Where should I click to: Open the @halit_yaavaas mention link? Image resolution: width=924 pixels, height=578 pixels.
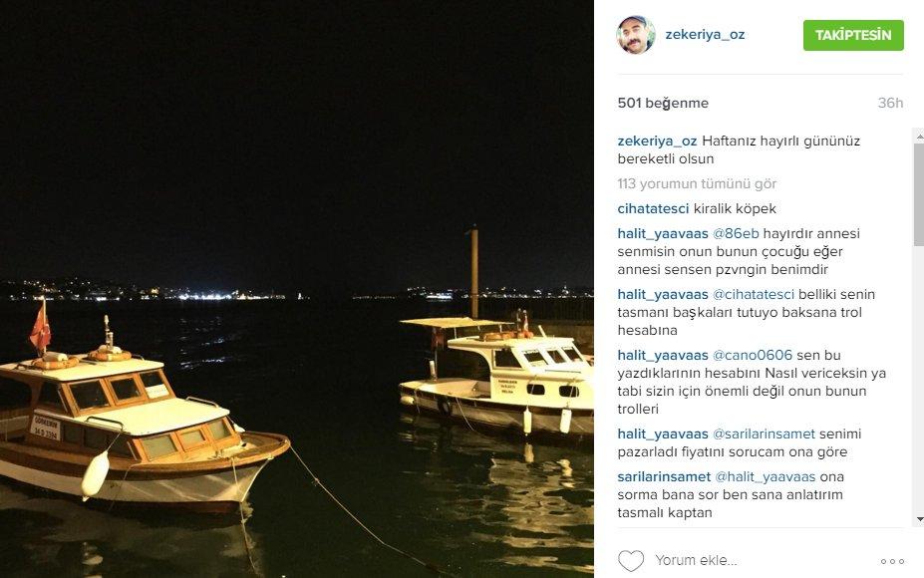point(765,477)
